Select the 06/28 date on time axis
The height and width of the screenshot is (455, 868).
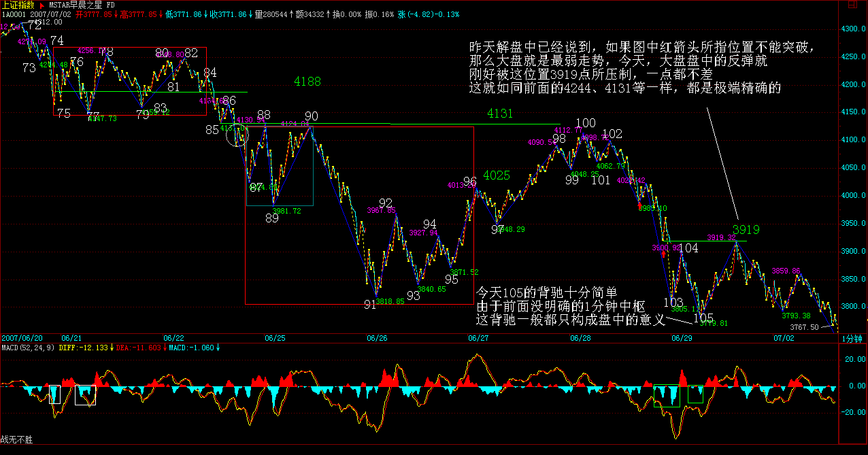(580, 338)
